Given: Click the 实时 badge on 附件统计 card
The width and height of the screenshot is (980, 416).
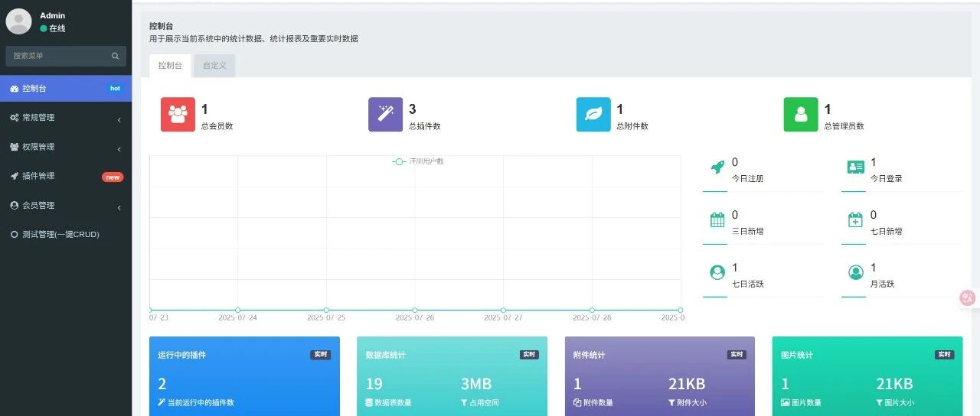Looking at the screenshot, I should (x=737, y=355).
